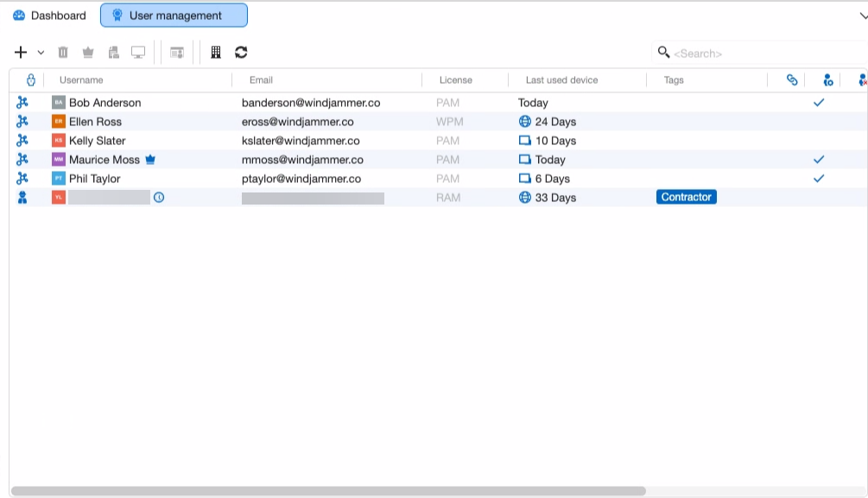Click the trash Delete icon in toolbar
This screenshot has width=868, height=498.
pyautogui.click(x=63, y=52)
